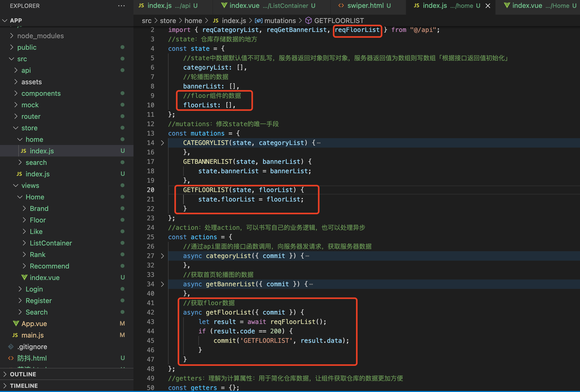Image resolution: width=580 pixels, height=392 pixels.
Task: Click the JS icon of main.js file
Action: coord(15,335)
